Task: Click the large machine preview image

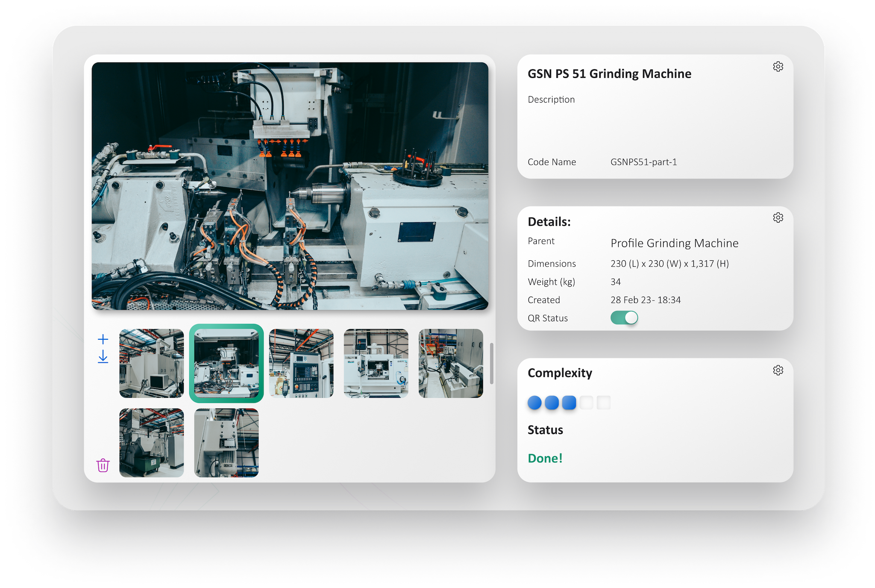Action: point(290,186)
